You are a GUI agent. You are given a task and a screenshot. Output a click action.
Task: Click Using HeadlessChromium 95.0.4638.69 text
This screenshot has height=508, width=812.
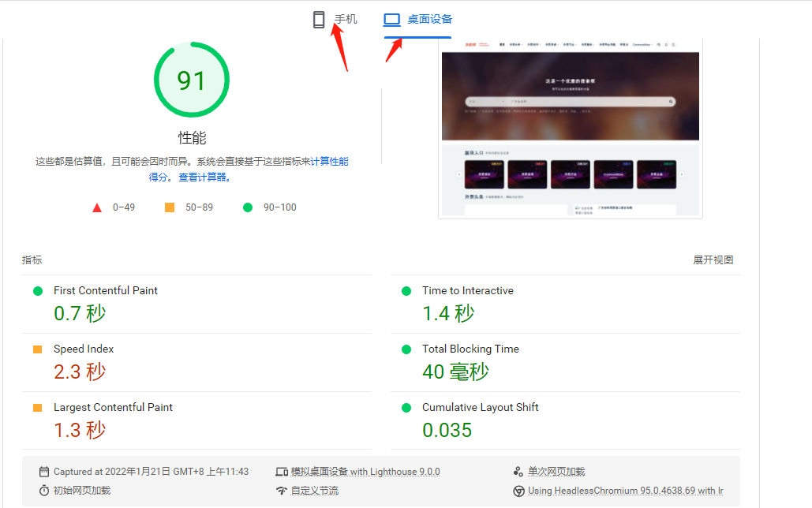coord(626,491)
